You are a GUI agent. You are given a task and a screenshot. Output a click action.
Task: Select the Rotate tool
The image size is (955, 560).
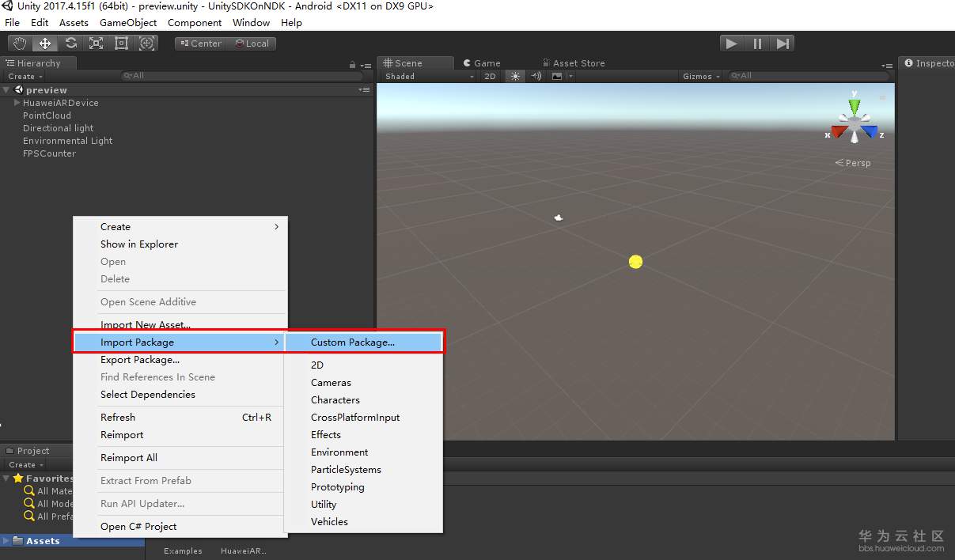[70, 44]
